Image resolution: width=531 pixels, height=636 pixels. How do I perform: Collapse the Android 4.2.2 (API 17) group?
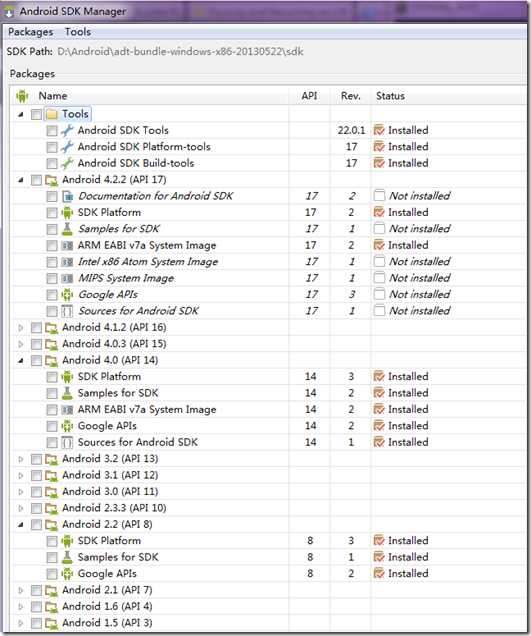[x=21, y=180]
